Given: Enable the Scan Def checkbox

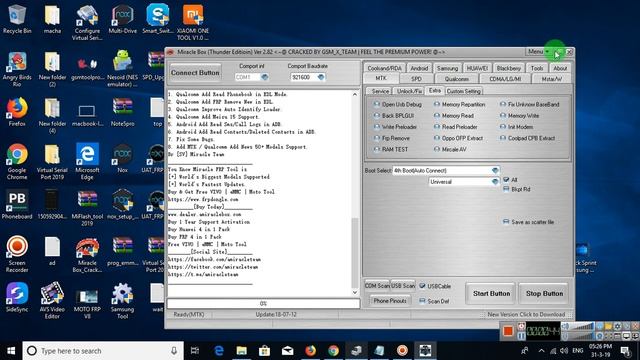Looking at the screenshot, I should point(422,301).
